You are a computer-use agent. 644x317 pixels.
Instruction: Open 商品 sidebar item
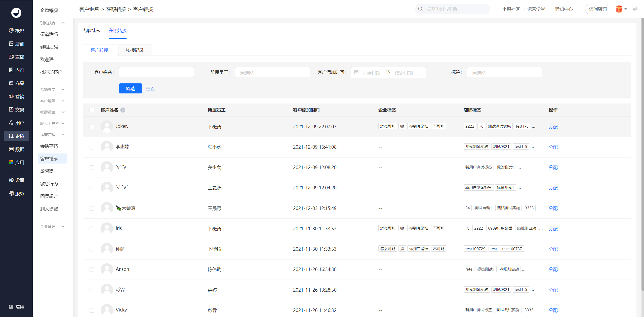[16, 83]
